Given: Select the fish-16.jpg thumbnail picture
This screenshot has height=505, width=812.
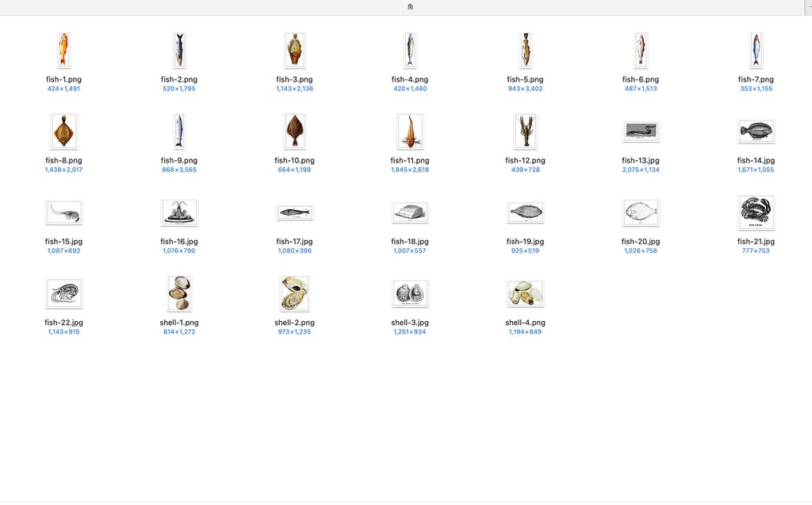Looking at the screenshot, I should [179, 213].
